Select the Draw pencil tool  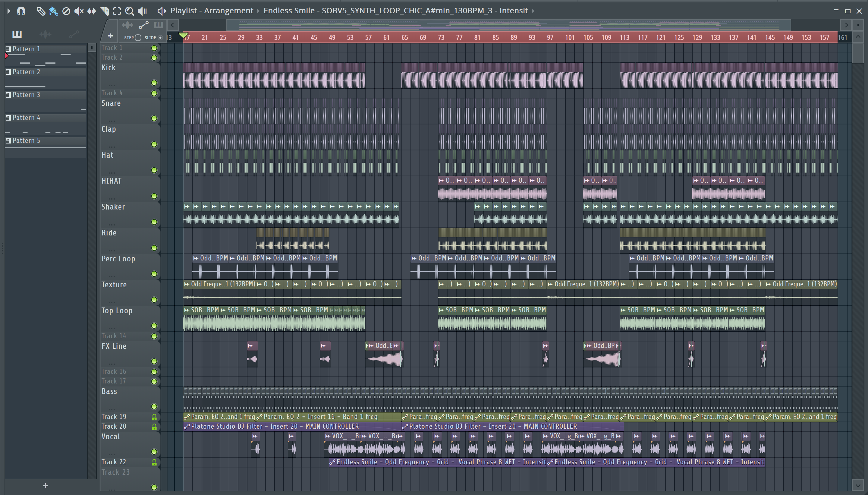tap(41, 11)
